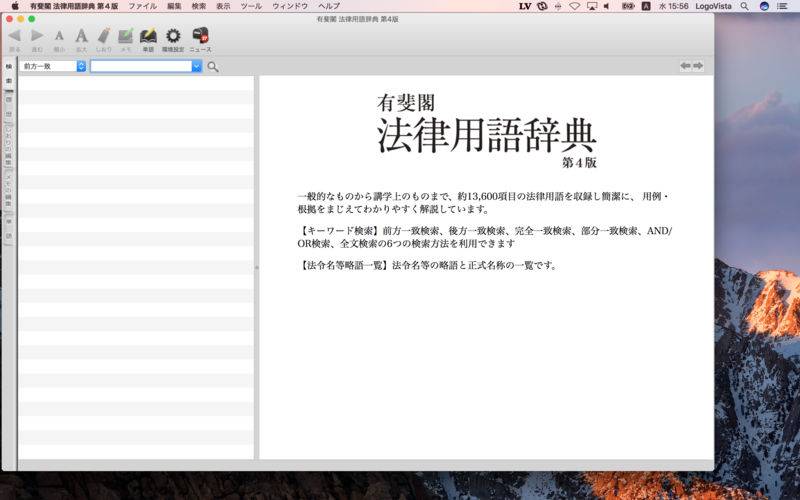Click inside the search keyword field
The height and width of the screenshot is (500, 800).
pyautogui.click(x=140, y=66)
